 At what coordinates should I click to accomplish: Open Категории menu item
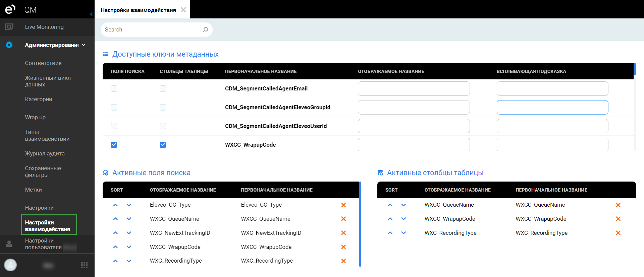pyautogui.click(x=39, y=99)
